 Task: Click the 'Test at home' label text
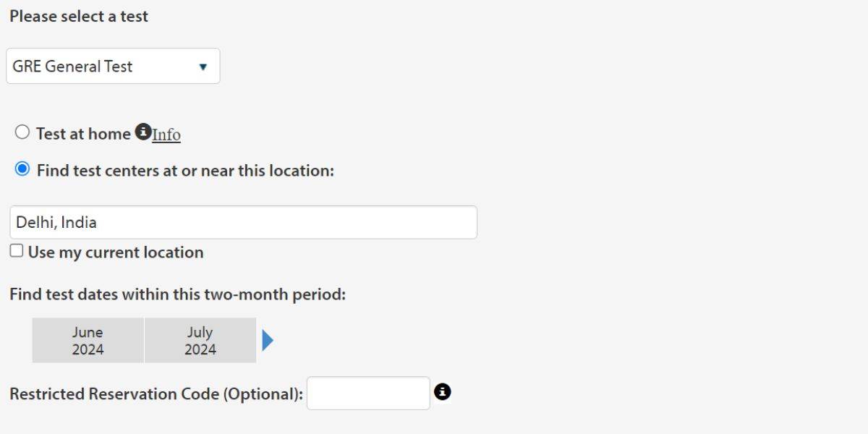pos(83,134)
